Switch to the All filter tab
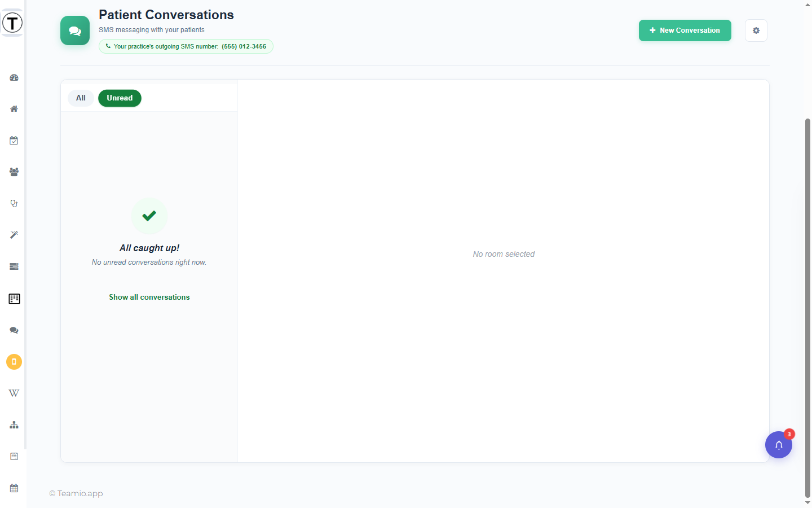 pos(81,98)
